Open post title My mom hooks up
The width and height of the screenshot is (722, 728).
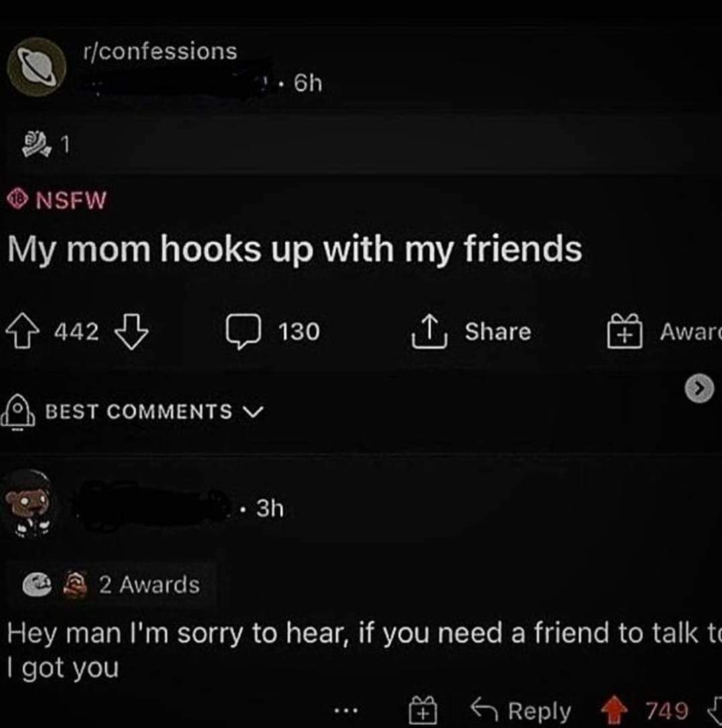[294, 249]
